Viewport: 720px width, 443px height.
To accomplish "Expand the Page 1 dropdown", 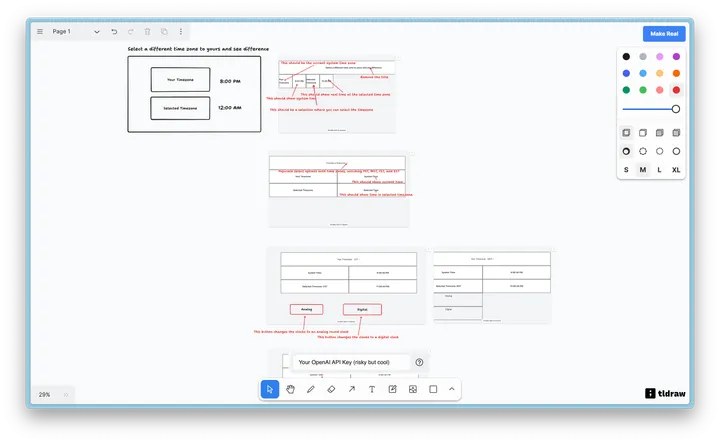I will pyautogui.click(x=96, y=32).
